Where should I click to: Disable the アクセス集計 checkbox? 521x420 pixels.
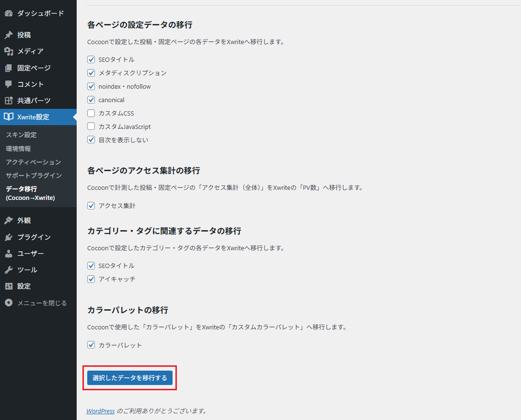pyautogui.click(x=91, y=206)
